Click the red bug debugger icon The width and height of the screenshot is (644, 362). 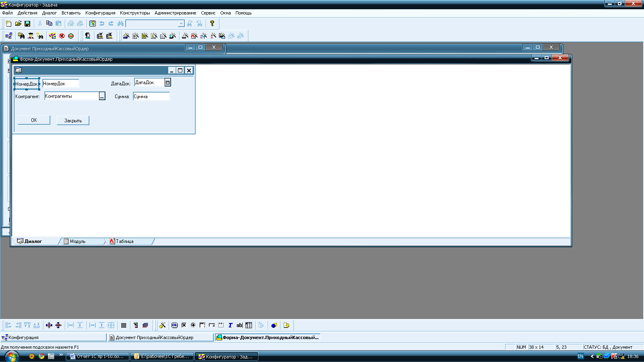(62, 36)
